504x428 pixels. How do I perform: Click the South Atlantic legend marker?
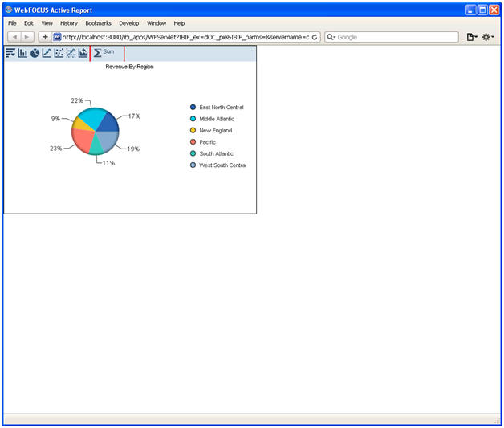tap(193, 153)
